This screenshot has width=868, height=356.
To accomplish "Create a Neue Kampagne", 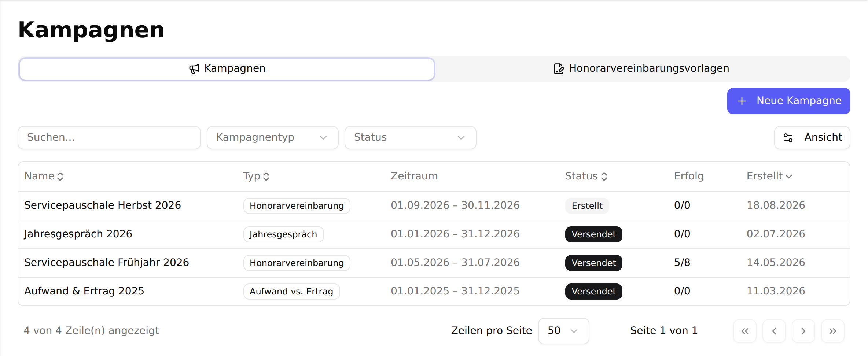I will pos(788,101).
